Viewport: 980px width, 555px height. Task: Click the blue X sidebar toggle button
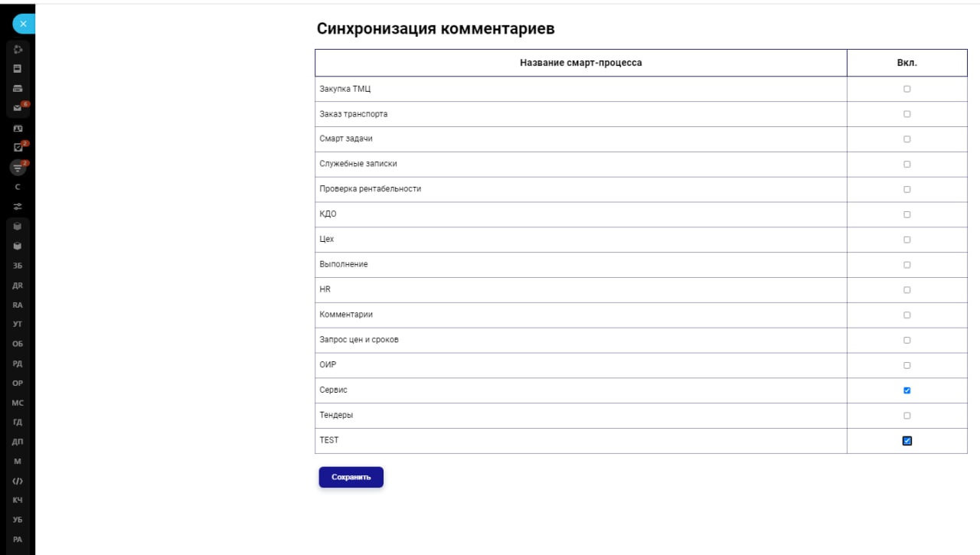click(x=23, y=24)
